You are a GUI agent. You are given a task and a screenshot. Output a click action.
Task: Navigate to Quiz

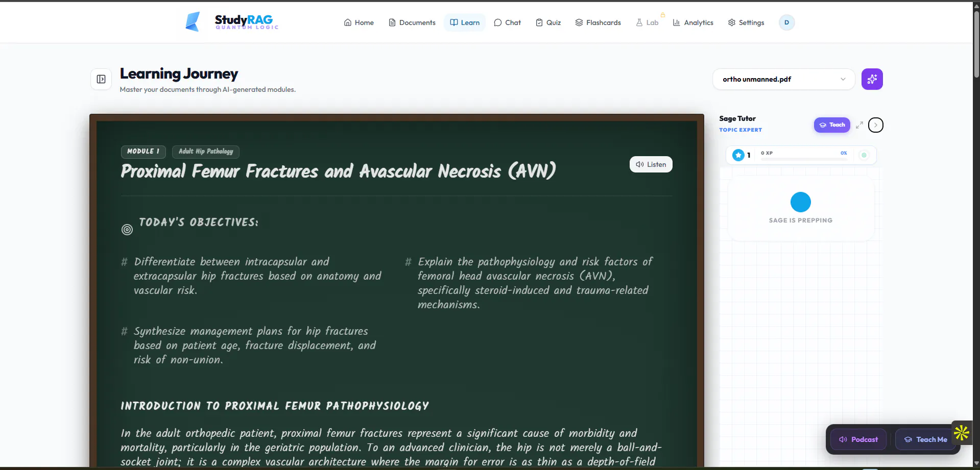548,22
